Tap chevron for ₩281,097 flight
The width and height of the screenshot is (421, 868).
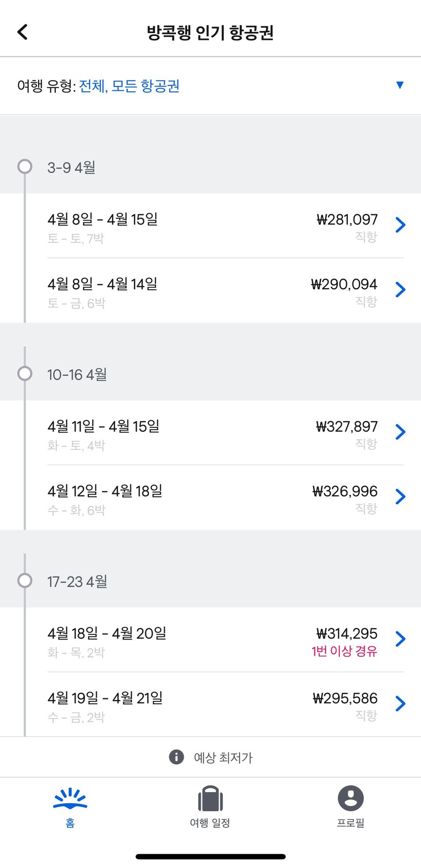tap(400, 224)
